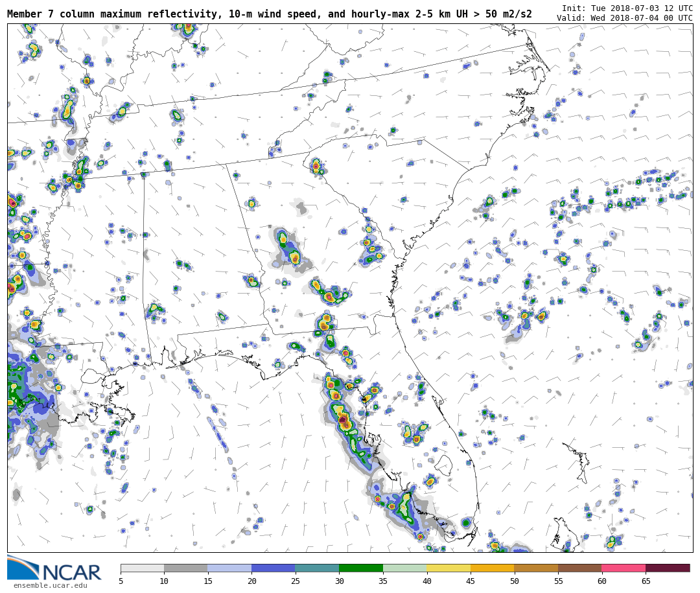Pick the yellow 40-45 colorbar segment

pos(449,568)
